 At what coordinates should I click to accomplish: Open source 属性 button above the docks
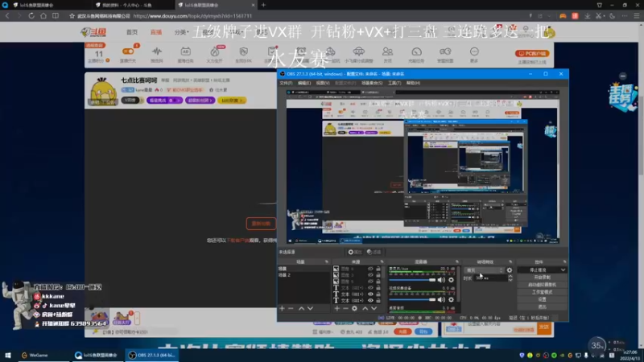[355, 252]
